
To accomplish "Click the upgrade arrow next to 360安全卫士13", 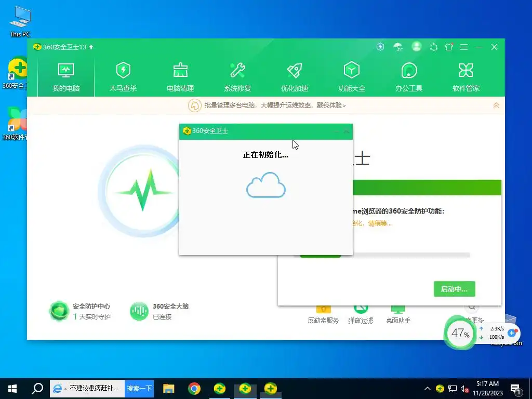I will point(91,47).
